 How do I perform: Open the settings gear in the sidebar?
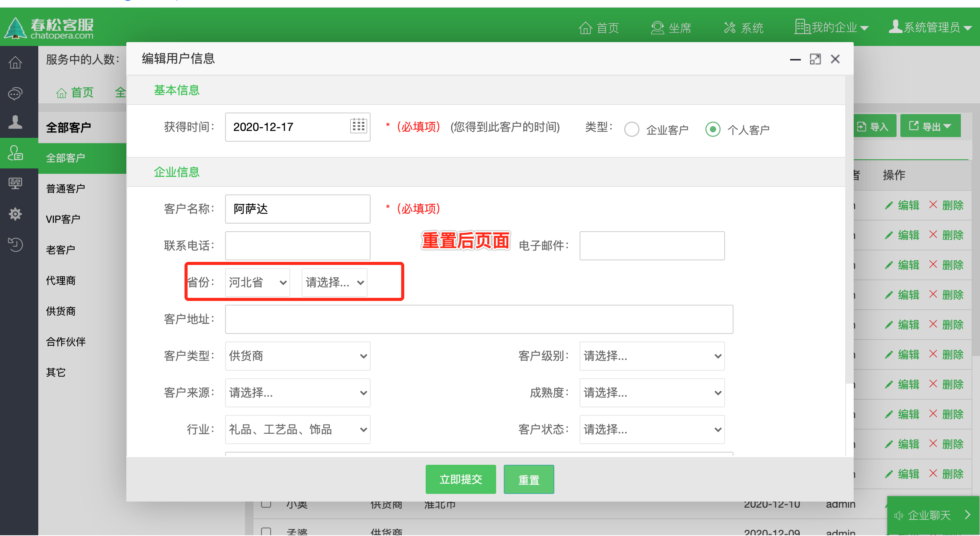coord(15,214)
